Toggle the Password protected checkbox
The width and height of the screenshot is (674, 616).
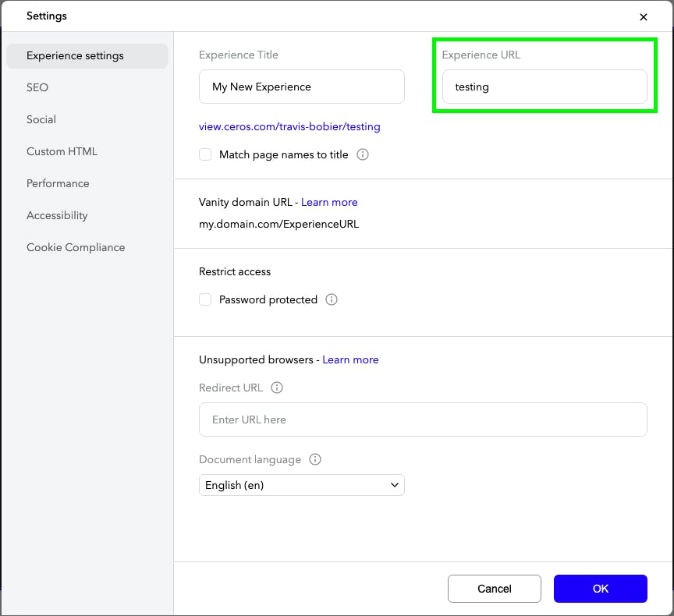click(205, 299)
